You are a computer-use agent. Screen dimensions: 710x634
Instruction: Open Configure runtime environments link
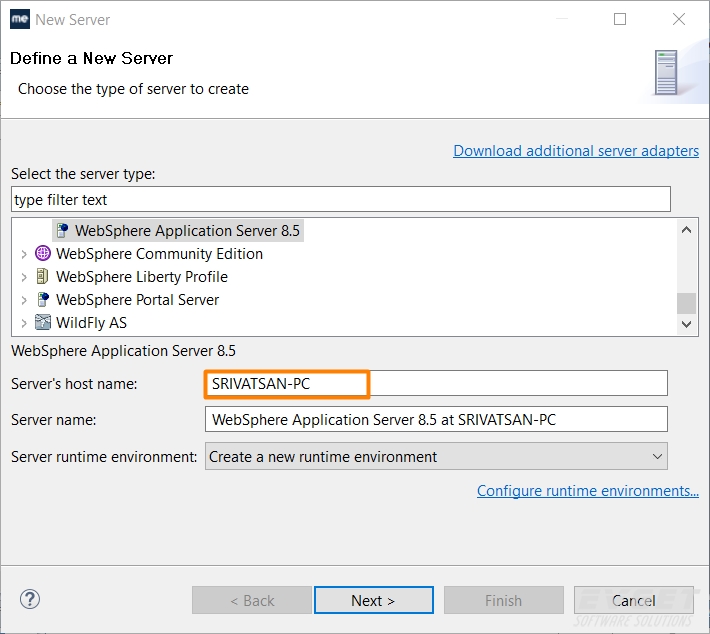pyautogui.click(x=588, y=491)
